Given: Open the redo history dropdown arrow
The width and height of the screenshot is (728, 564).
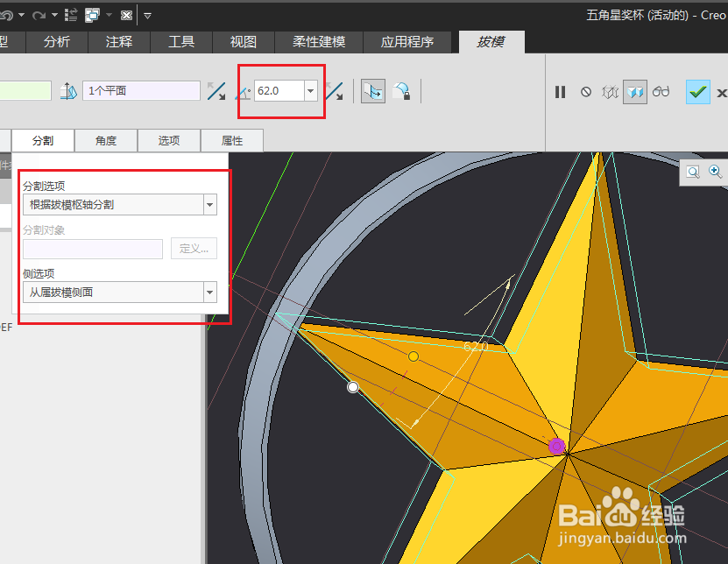Looking at the screenshot, I should (x=54, y=15).
